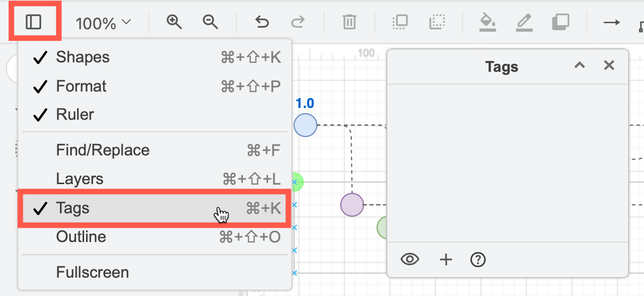Click the Zoom In magnifier icon
644x296 pixels.
pos(174,22)
